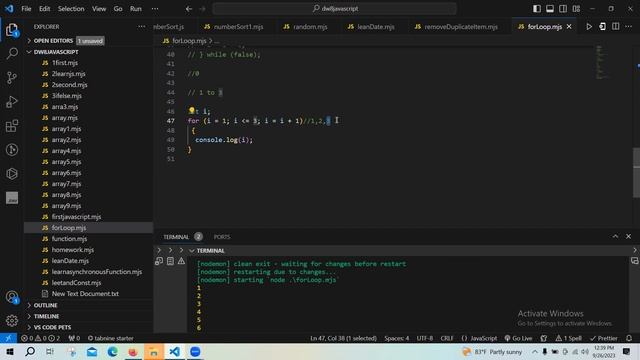Close the forLoop.mjs tab
Image resolution: width=640 pixels, height=360 pixels.
[569, 27]
